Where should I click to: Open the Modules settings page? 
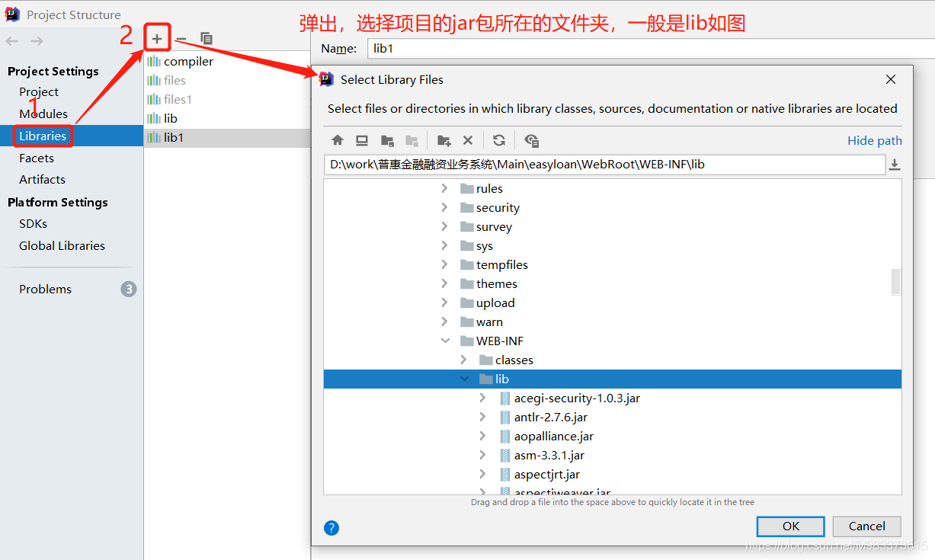[43, 114]
